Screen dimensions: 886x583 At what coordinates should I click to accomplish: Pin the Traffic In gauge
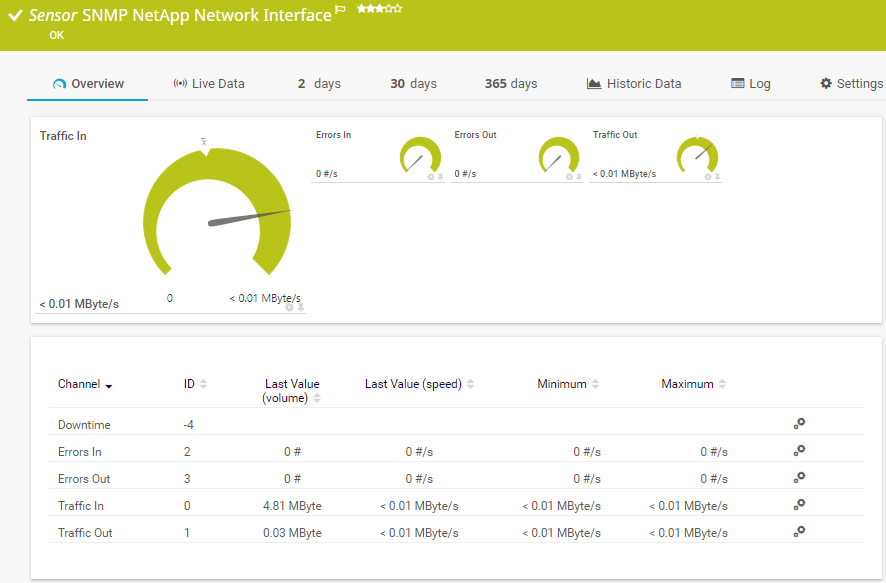pos(301,308)
